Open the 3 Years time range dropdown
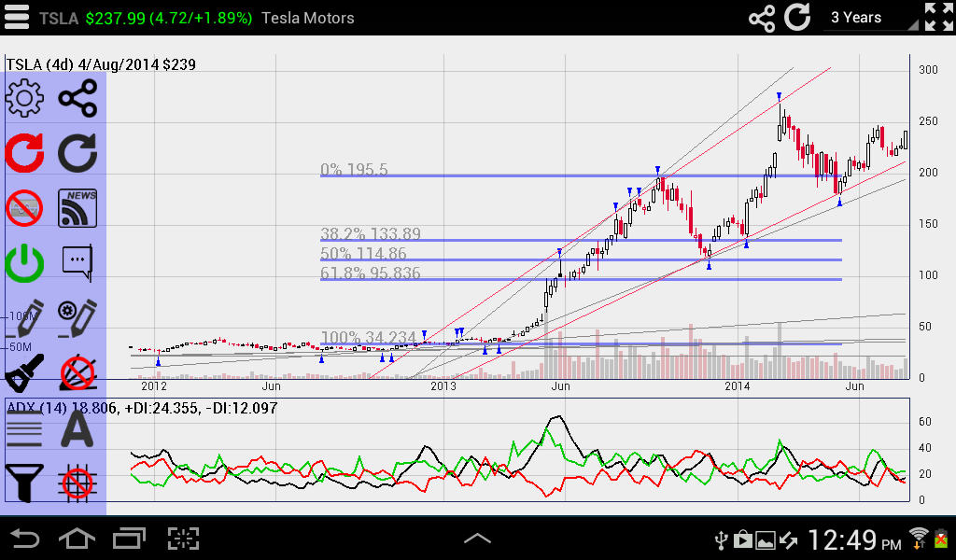 871,17
